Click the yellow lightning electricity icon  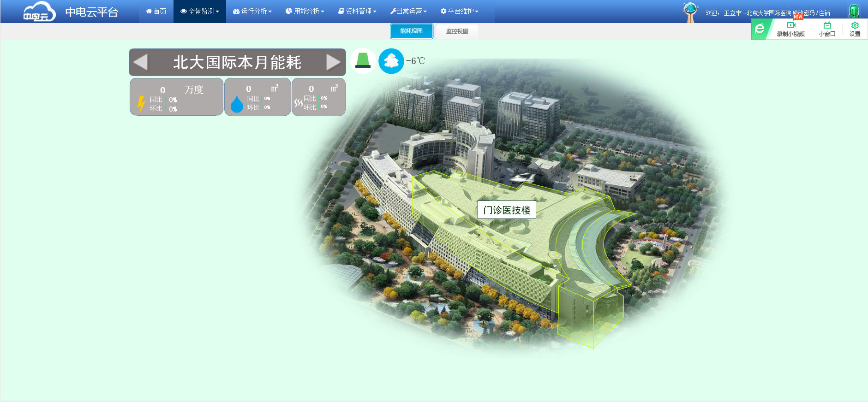click(x=141, y=104)
